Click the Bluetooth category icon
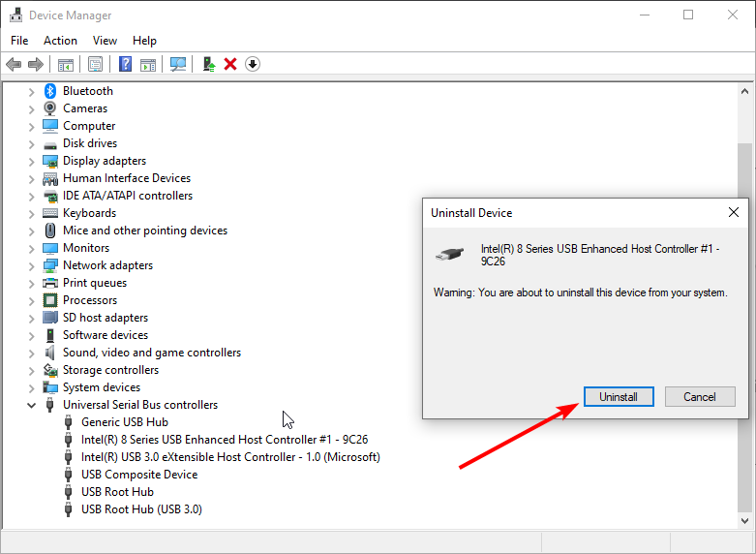This screenshot has height=554, width=756. pos(50,91)
